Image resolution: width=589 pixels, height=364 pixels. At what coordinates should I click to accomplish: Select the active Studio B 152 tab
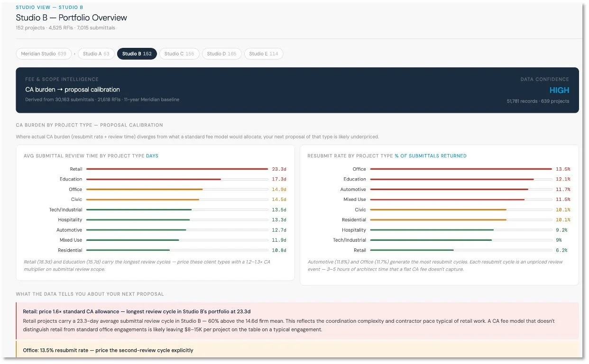pos(137,54)
